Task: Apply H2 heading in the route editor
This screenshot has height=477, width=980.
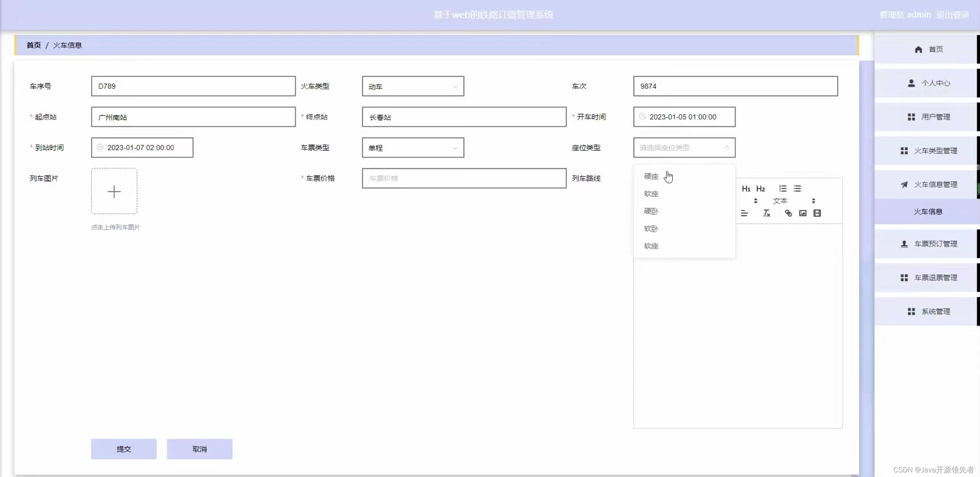Action: [x=760, y=189]
